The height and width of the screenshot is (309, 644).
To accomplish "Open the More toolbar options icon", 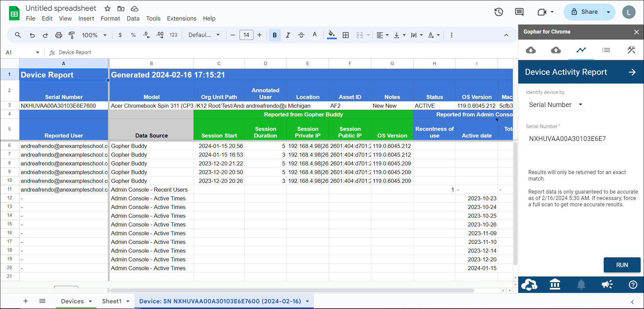I will pyautogui.click(x=451, y=35).
